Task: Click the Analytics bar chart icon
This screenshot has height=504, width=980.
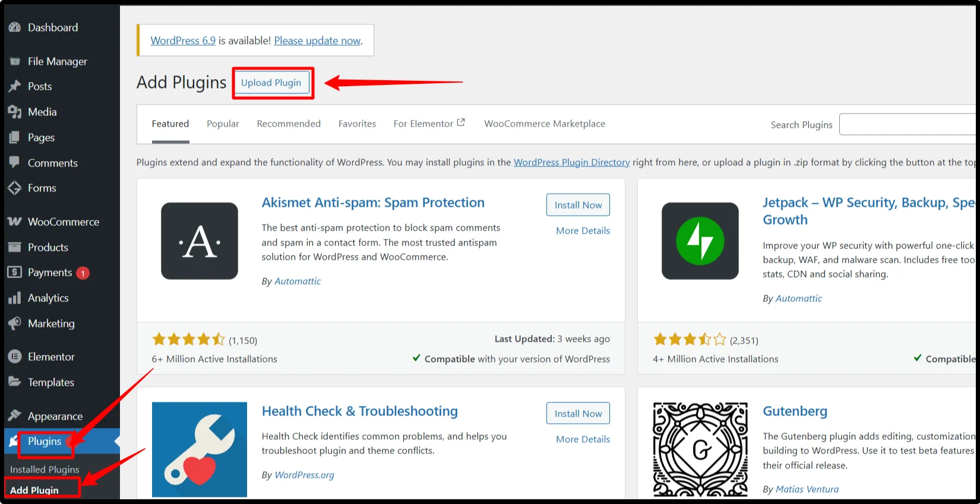Action: [14, 298]
